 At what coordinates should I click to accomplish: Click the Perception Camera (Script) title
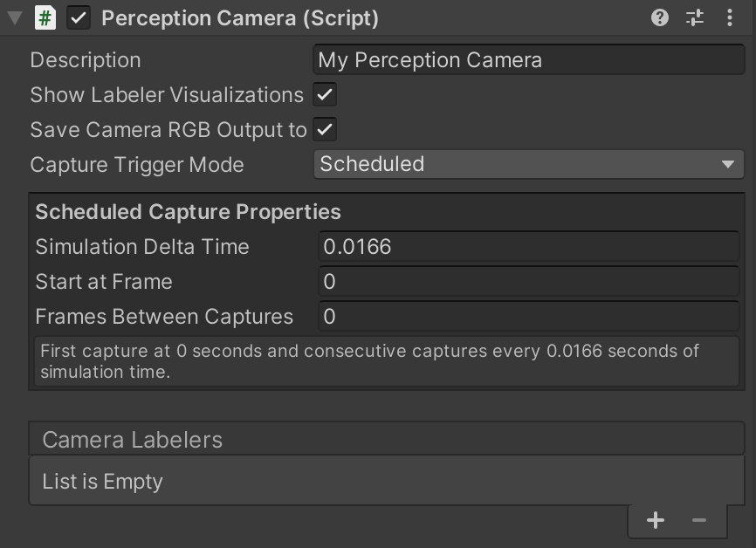240,18
